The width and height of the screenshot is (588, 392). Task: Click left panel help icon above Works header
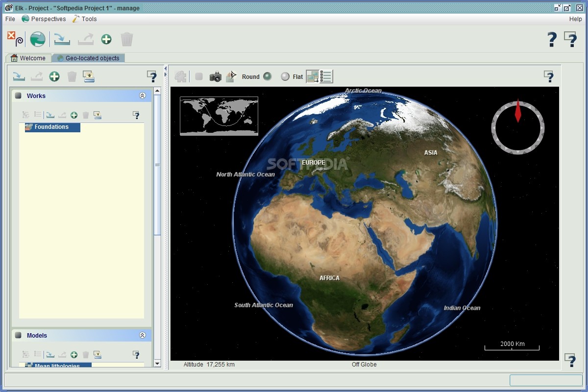click(152, 76)
